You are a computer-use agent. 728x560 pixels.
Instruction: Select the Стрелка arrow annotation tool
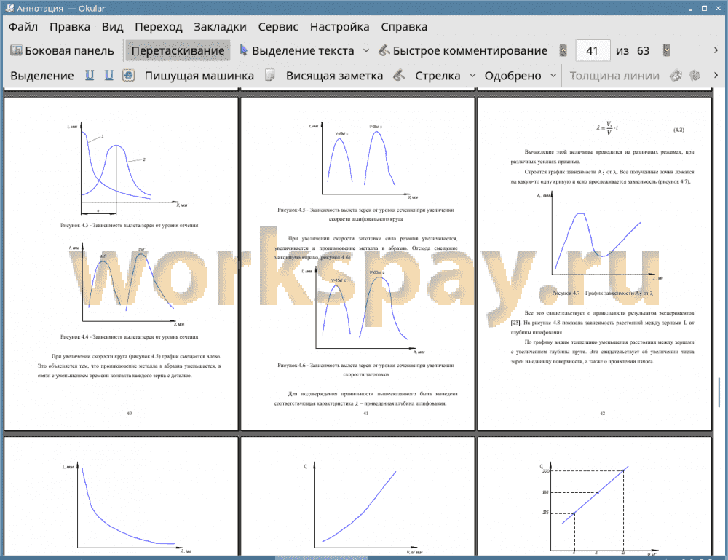[438, 76]
